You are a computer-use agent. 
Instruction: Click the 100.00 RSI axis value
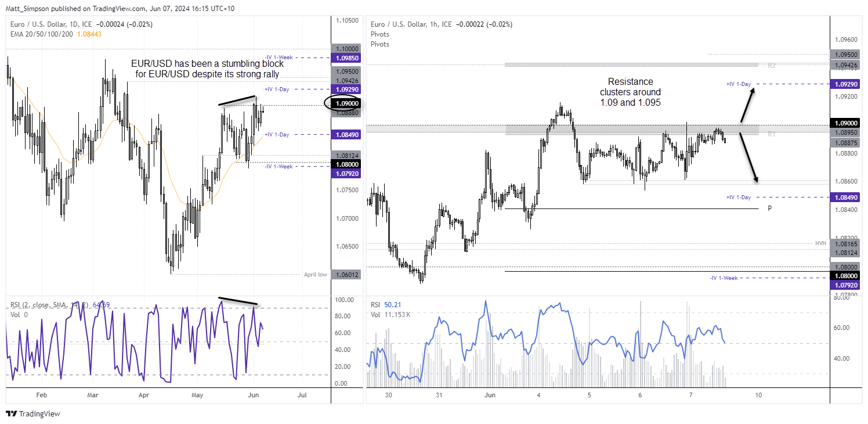tap(343, 300)
